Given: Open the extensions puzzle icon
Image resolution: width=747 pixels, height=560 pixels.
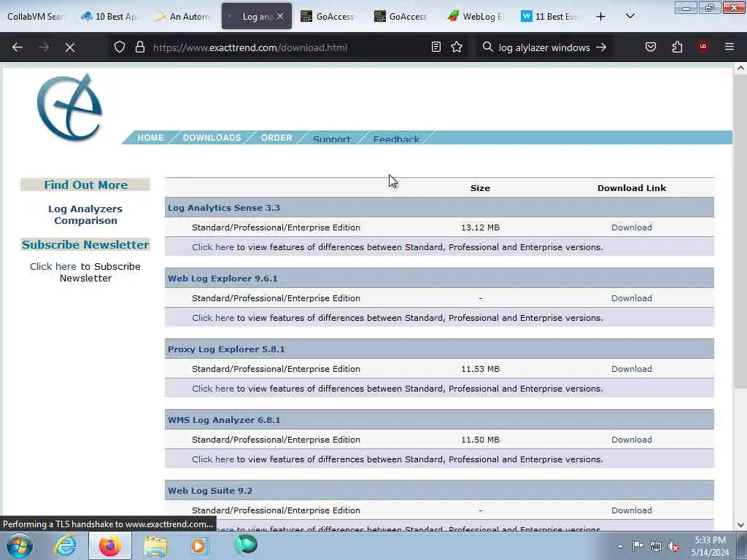Looking at the screenshot, I should [x=677, y=47].
